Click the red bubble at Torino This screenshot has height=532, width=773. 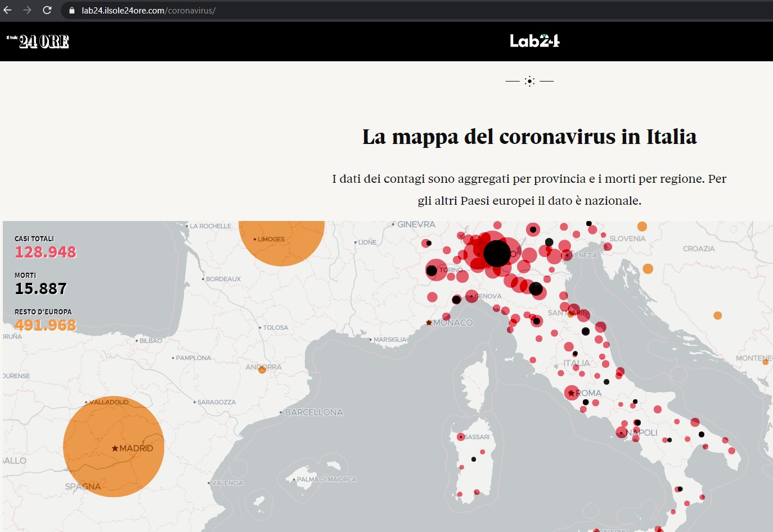coord(437,270)
